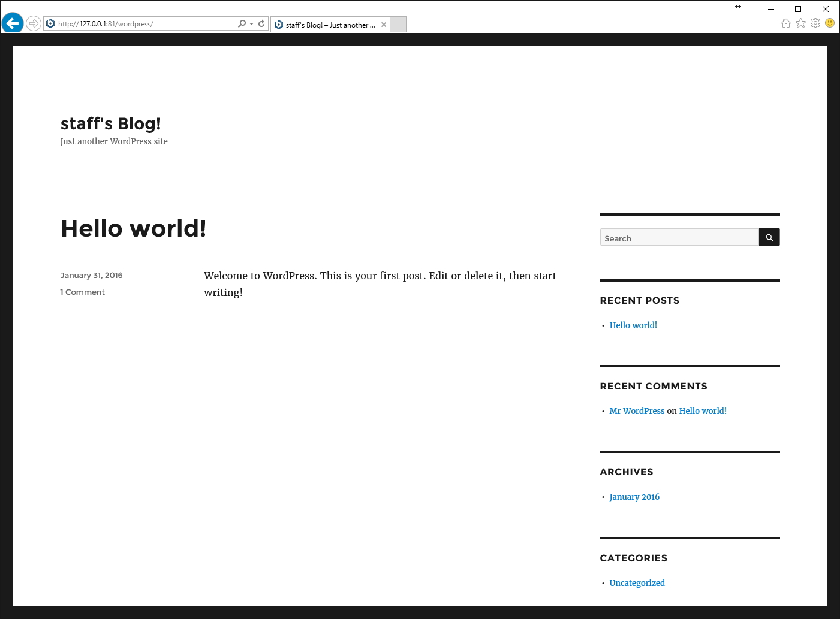Click the "RECENT COMMENTS" widget heading
This screenshot has width=840, height=619.
point(654,387)
